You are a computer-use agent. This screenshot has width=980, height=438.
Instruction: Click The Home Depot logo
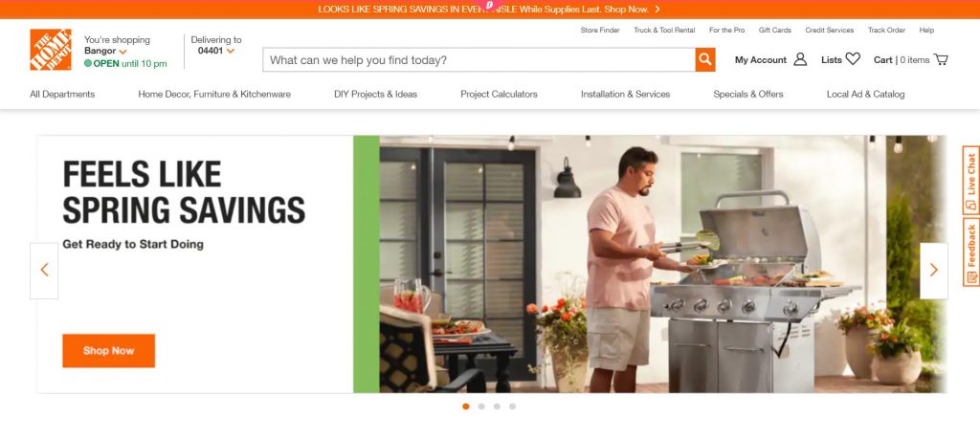point(51,50)
